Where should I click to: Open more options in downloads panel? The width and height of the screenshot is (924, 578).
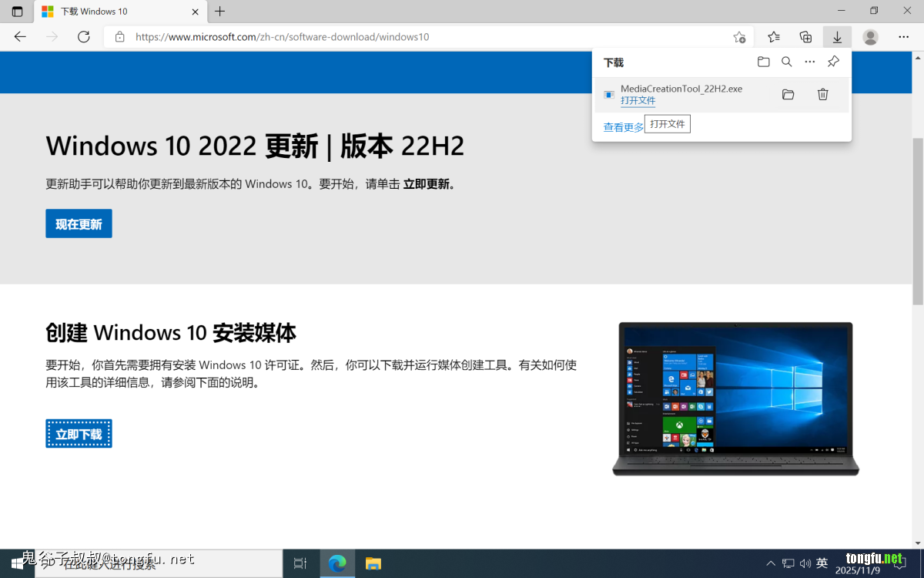pyautogui.click(x=809, y=62)
